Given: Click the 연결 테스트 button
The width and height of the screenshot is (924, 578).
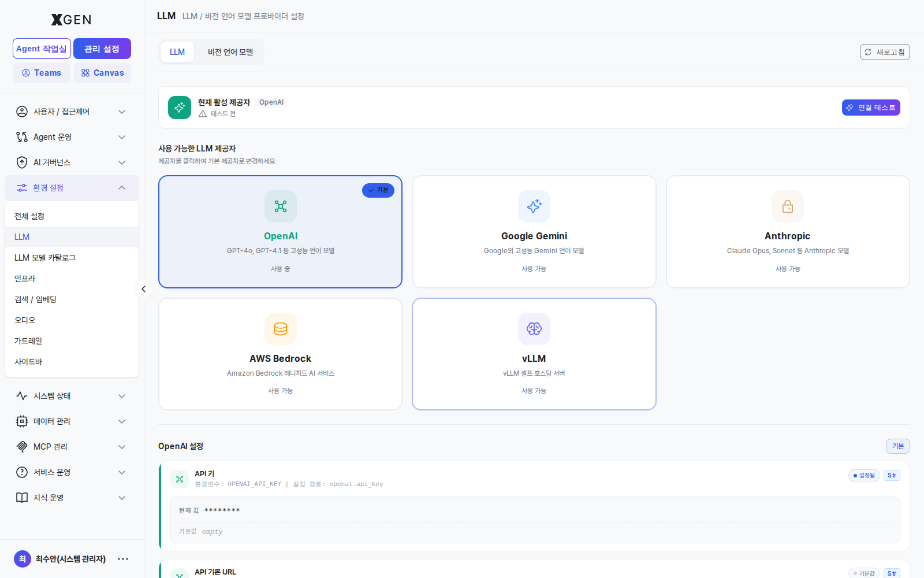Looking at the screenshot, I should click(871, 108).
